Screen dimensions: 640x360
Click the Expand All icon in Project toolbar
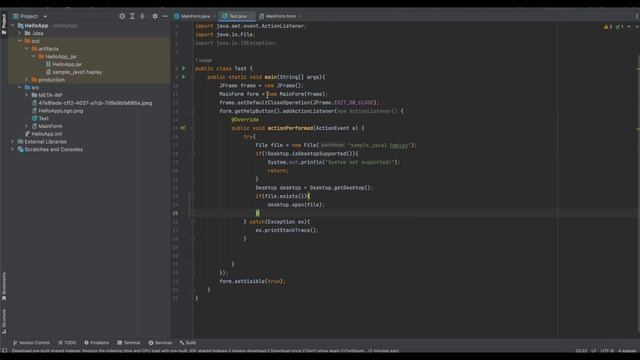[132, 16]
